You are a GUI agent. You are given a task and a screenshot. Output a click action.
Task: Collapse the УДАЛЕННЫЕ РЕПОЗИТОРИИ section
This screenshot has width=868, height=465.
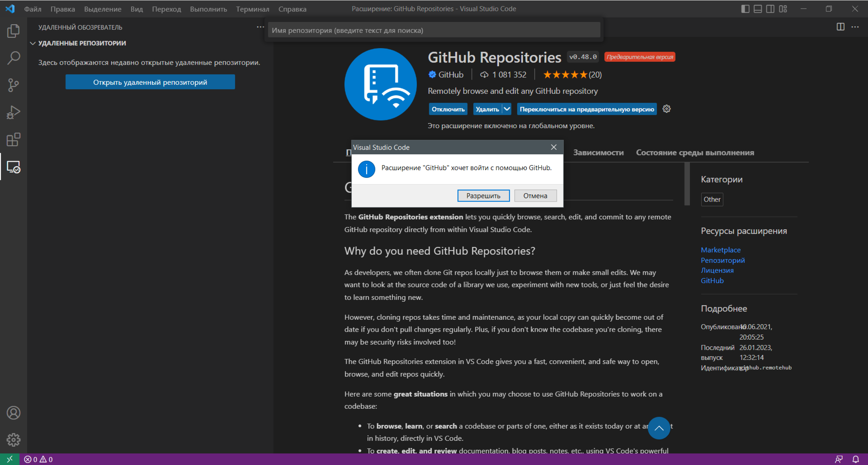click(x=33, y=43)
